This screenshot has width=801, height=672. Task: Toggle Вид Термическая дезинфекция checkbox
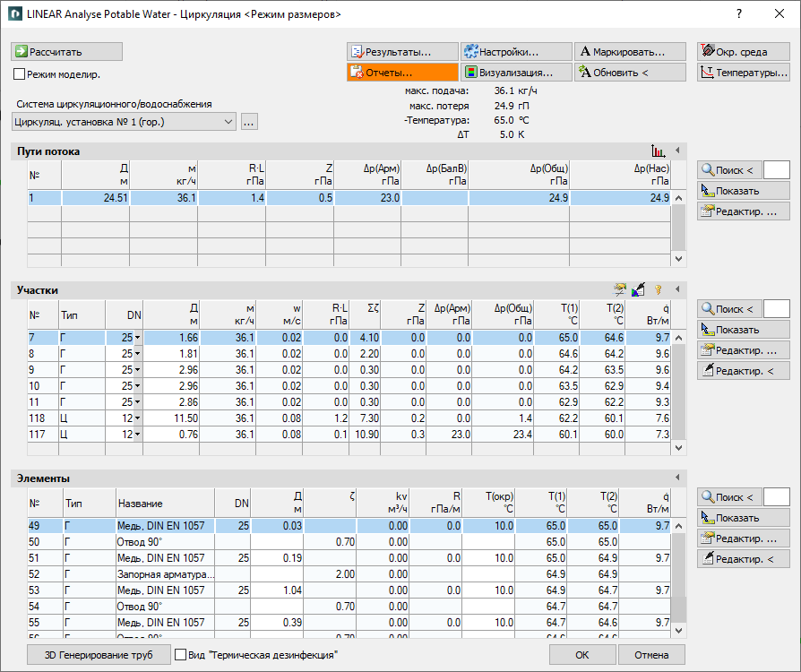point(180,655)
